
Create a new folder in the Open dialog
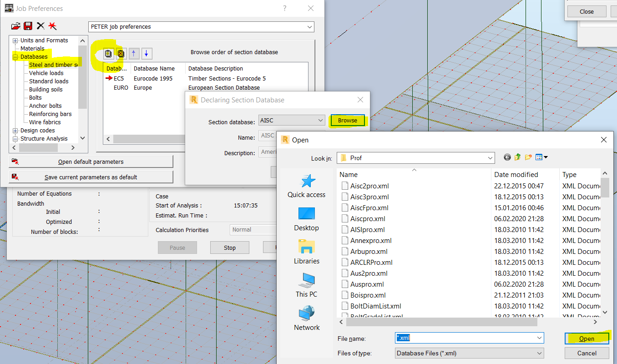point(528,157)
